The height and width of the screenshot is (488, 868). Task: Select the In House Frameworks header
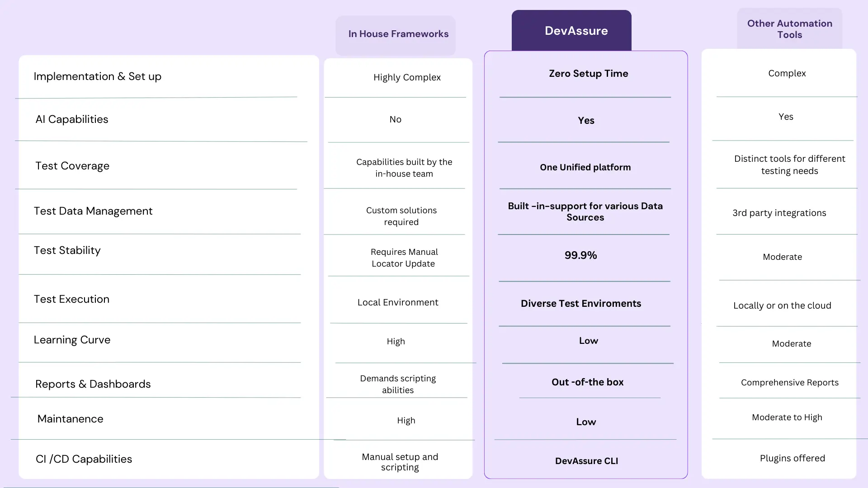pyautogui.click(x=398, y=33)
